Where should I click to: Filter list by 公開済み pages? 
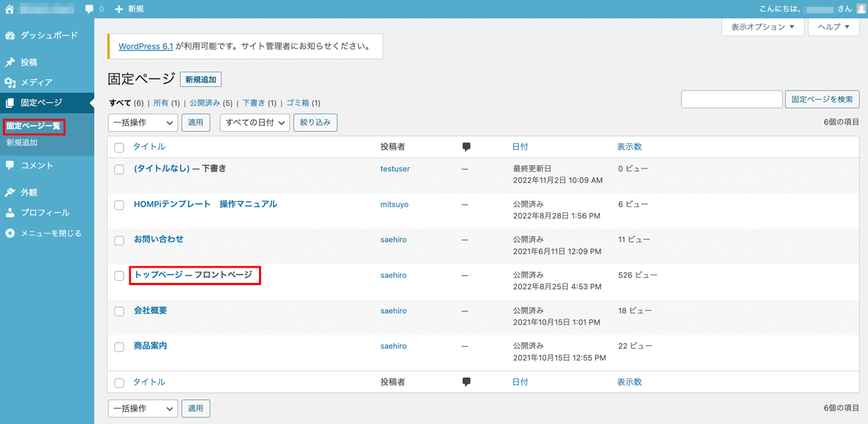pos(206,103)
